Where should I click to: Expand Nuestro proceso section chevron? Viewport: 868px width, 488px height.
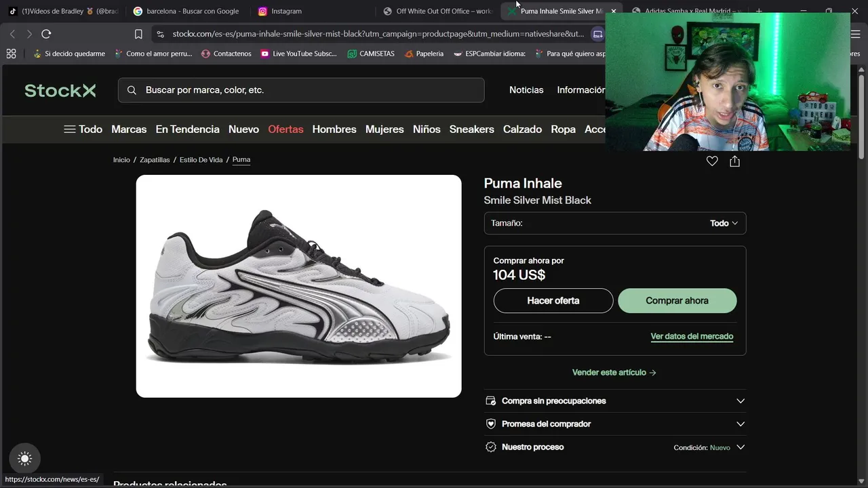tap(741, 447)
